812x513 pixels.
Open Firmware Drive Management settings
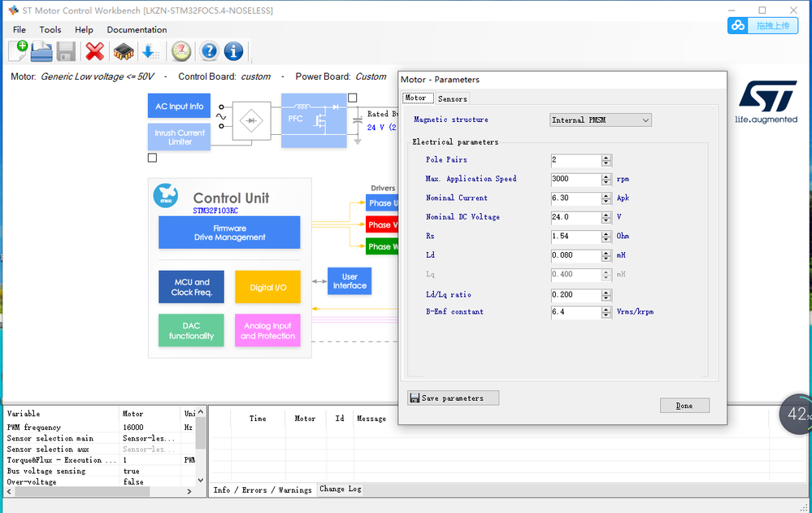(x=229, y=233)
